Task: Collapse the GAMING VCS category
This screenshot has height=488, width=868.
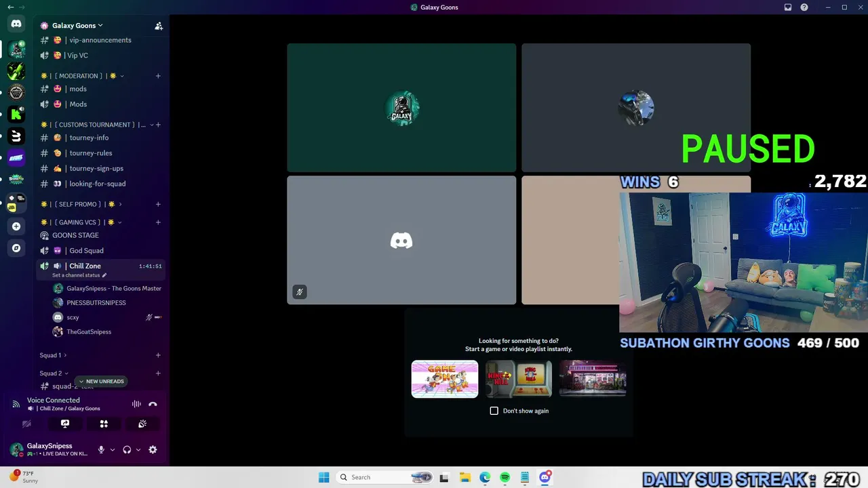Action: pos(120,222)
